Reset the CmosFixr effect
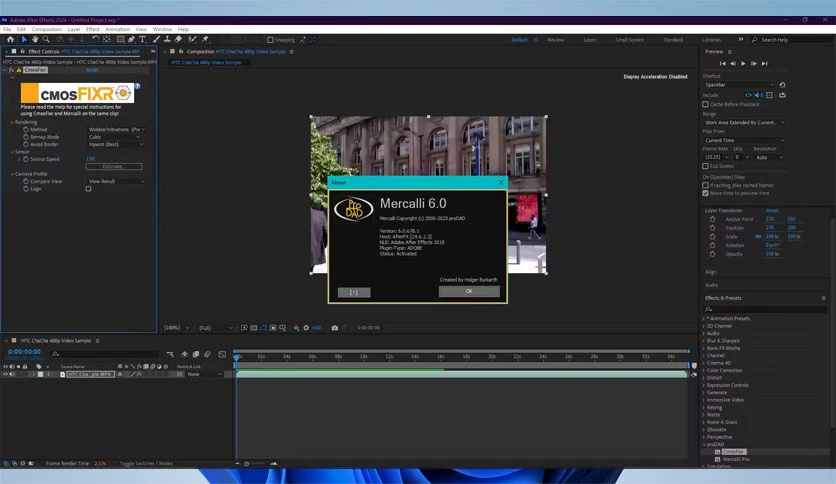Viewport: 836px width, 484px height. (x=92, y=70)
